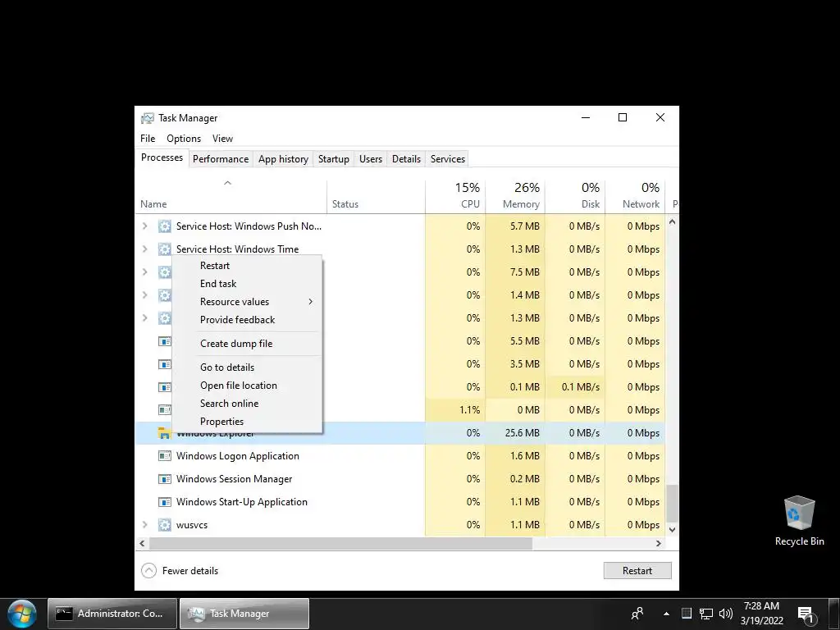This screenshot has width=840, height=630.
Task: Sort by the Name column header
Action: pyautogui.click(x=231, y=196)
